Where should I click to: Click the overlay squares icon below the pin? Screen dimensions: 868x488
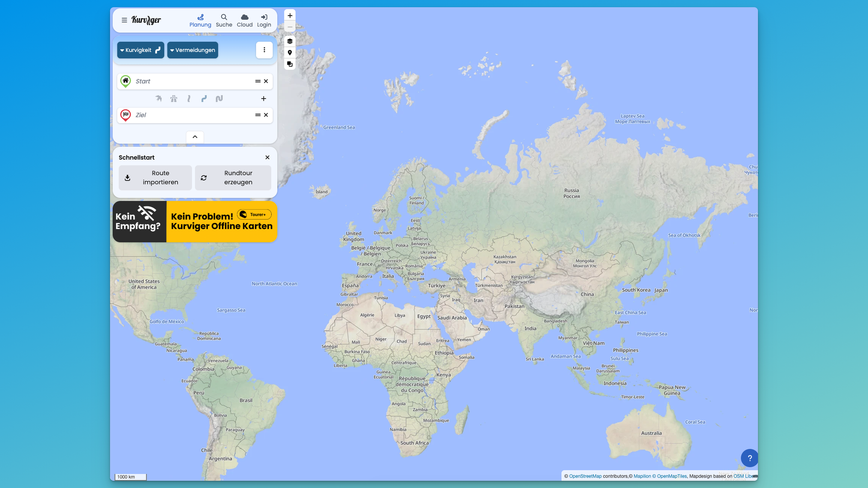click(x=290, y=64)
